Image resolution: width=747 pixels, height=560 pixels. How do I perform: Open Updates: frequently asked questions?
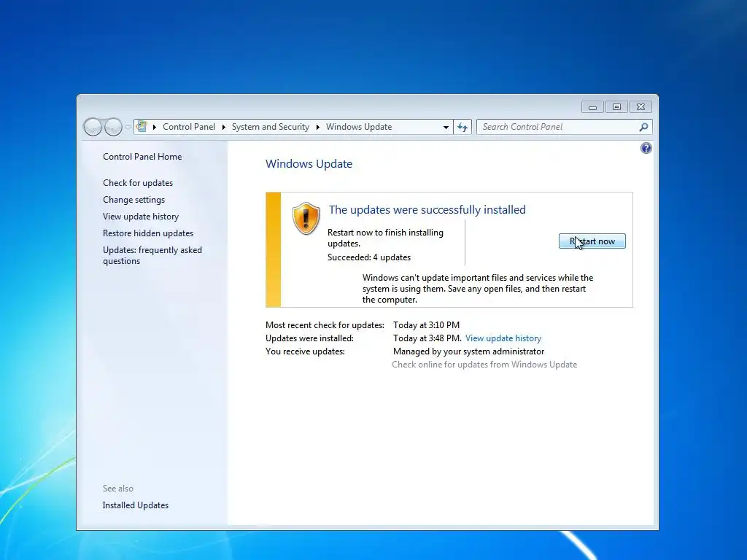[x=152, y=255]
